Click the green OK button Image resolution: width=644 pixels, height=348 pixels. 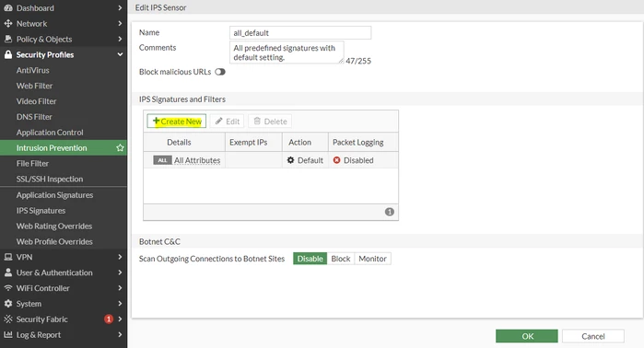point(527,336)
